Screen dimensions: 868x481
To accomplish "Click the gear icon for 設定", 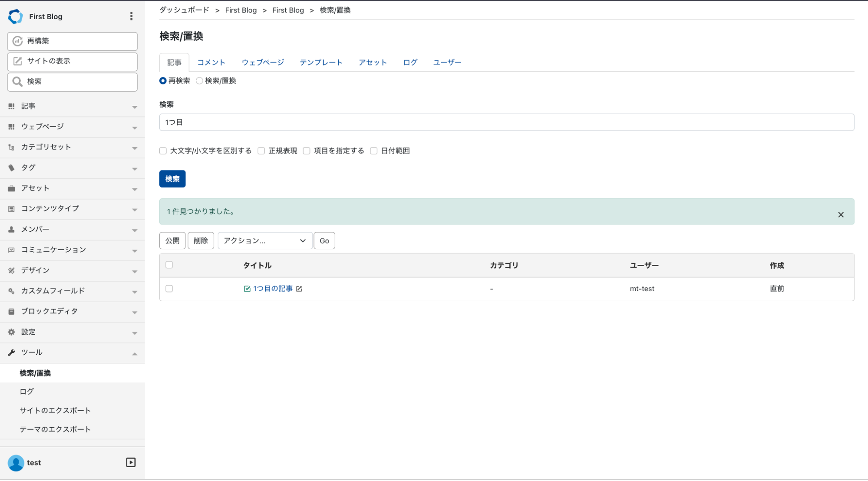I will [x=12, y=332].
